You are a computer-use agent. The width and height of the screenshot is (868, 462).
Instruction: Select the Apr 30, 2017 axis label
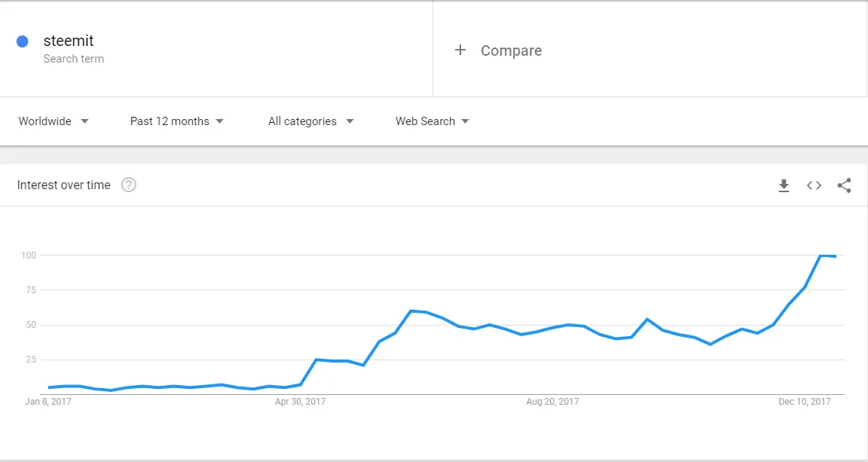[x=300, y=402]
